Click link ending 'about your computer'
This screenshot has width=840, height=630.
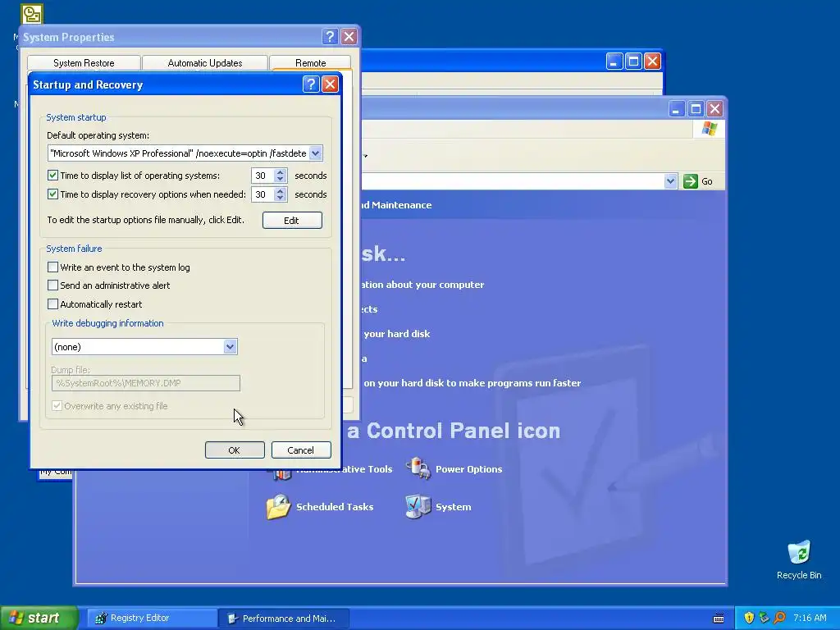pos(422,285)
